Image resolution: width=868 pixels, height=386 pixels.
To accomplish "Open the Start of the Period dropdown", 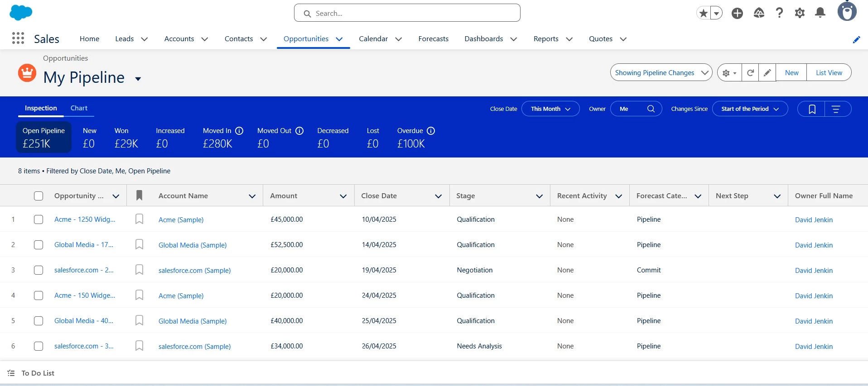I will (x=750, y=109).
